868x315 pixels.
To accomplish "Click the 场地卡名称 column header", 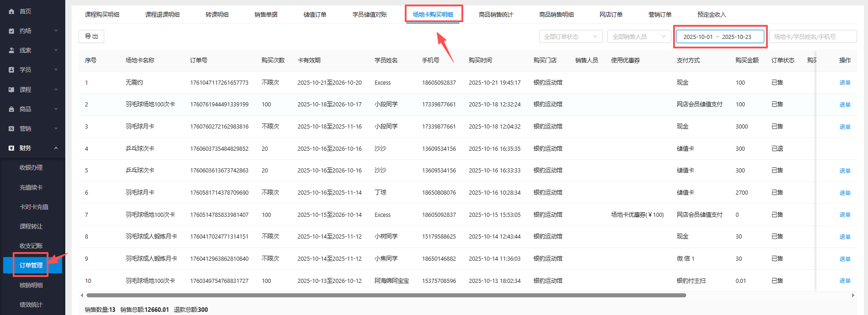I will click(x=140, y=60).
